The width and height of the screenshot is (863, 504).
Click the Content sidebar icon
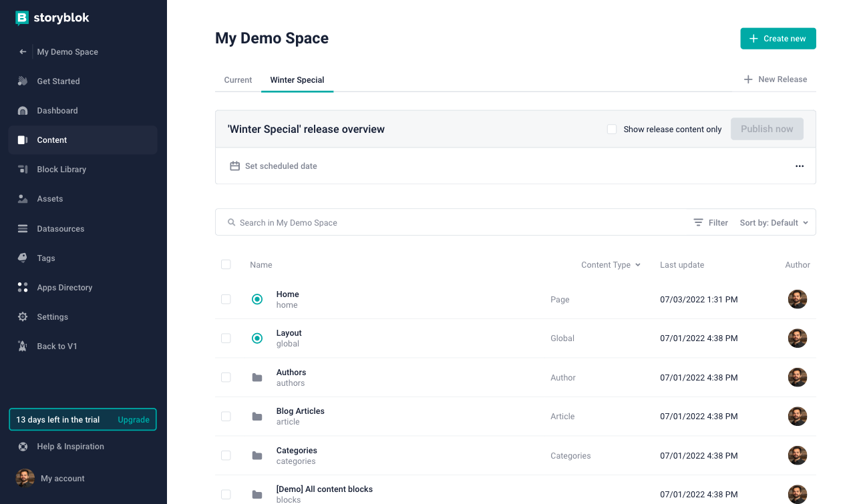pyautogui.click(x=23, y=140)
